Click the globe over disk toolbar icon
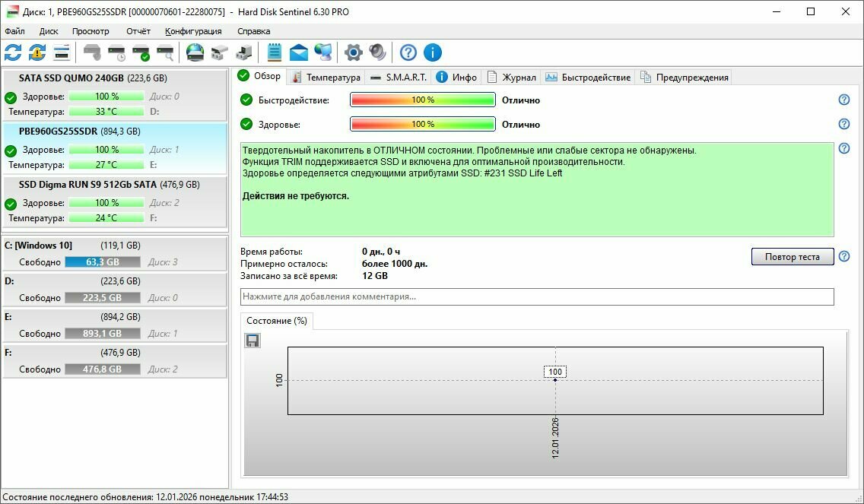Screen dimensions: 864x504 click(x=195, y=53)
